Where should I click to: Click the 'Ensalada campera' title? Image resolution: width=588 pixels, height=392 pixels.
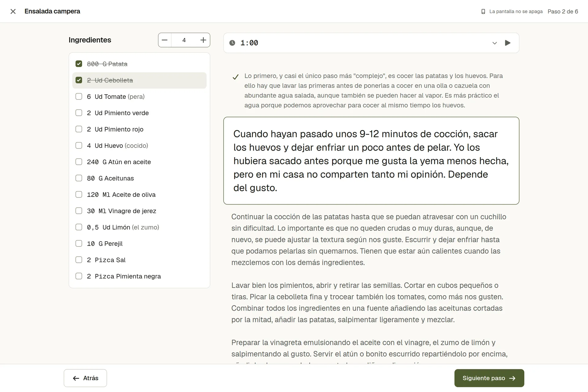click(x=52, y=11)
